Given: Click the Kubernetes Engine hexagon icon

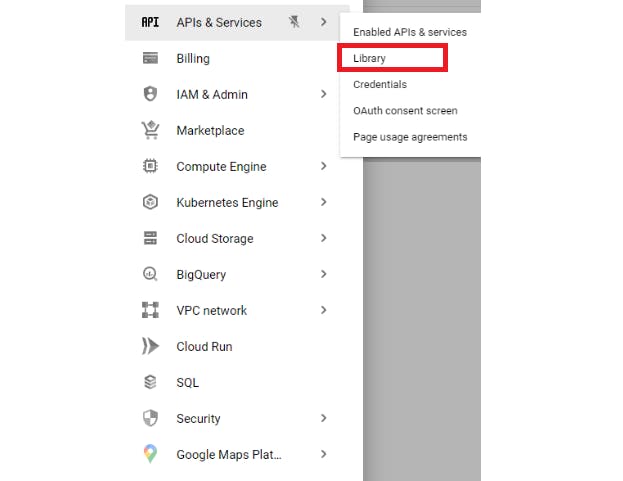Looking at the screenshot, I should click(150, 202).
